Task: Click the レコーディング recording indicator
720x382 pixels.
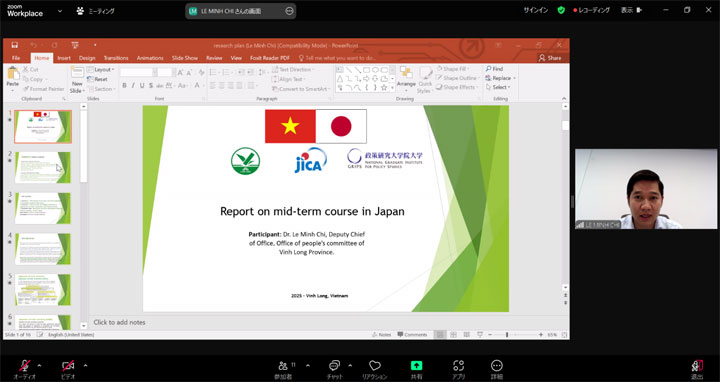Action: [591, 10]
